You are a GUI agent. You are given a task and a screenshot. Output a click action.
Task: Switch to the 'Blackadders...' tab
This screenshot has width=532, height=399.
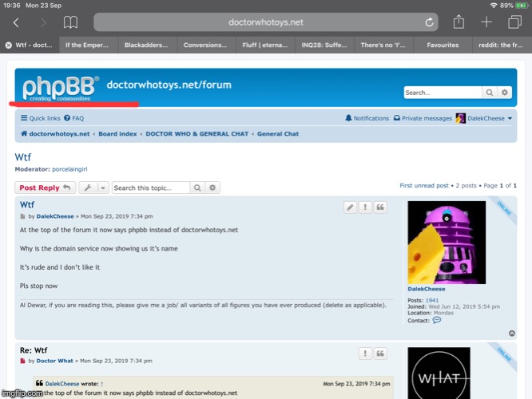146,45
